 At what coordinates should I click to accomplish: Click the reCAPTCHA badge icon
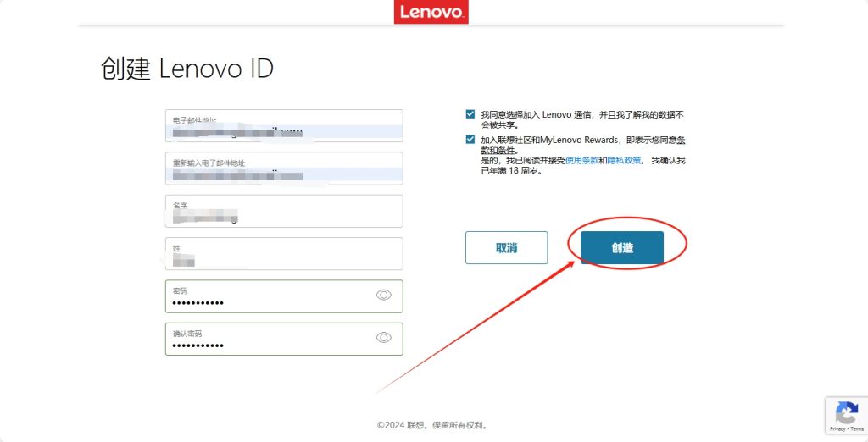[x=845, y=413]
